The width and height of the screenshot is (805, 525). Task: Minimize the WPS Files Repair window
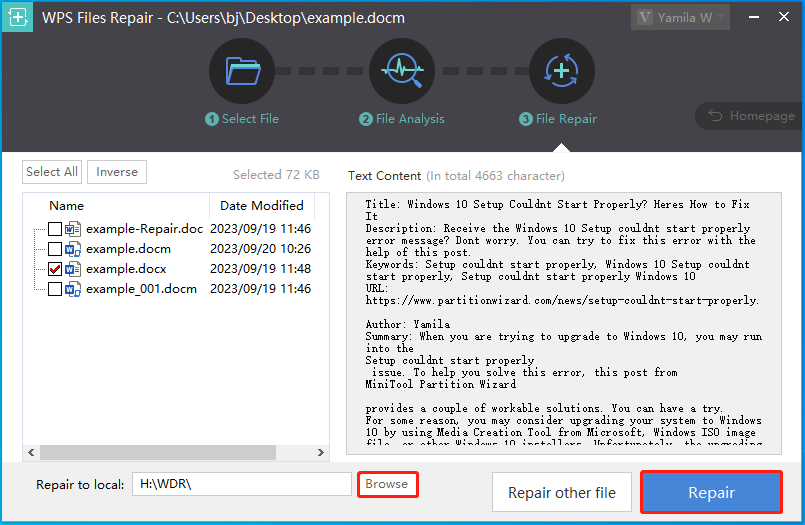pyautogui.click(x=754, y=17)
